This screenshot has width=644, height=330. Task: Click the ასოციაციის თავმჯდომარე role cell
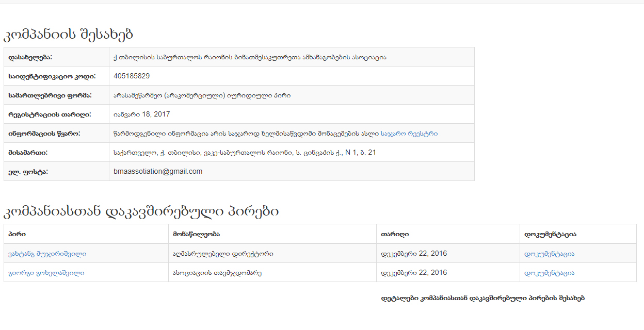click(x=217, y=273)
